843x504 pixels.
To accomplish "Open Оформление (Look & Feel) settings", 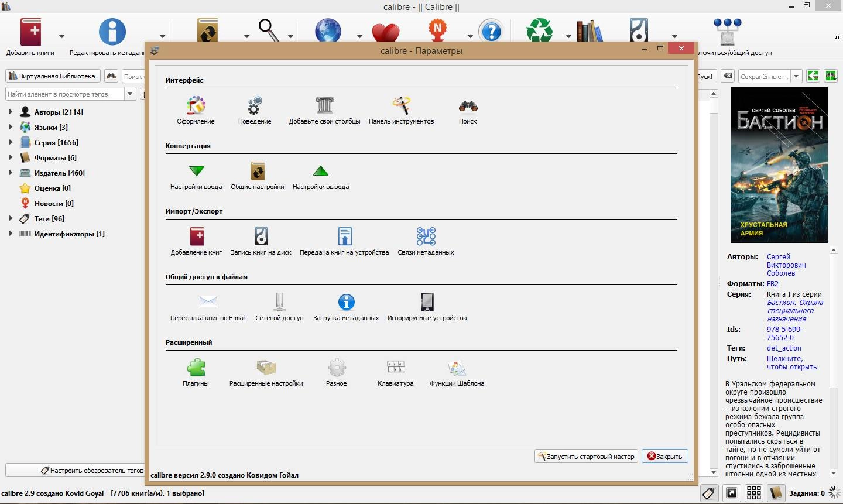I will pos(196,111).
